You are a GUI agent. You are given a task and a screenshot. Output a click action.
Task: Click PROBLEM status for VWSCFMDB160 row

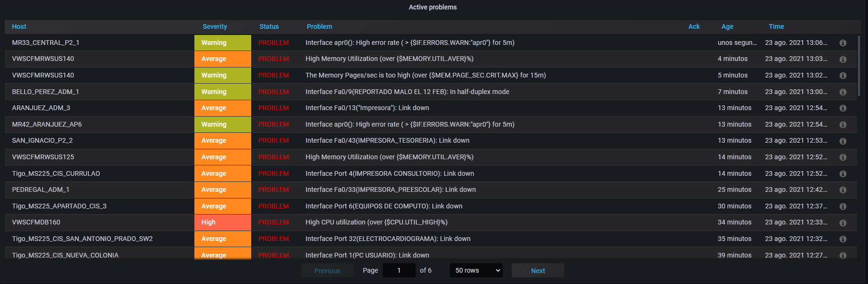[273, 222]
